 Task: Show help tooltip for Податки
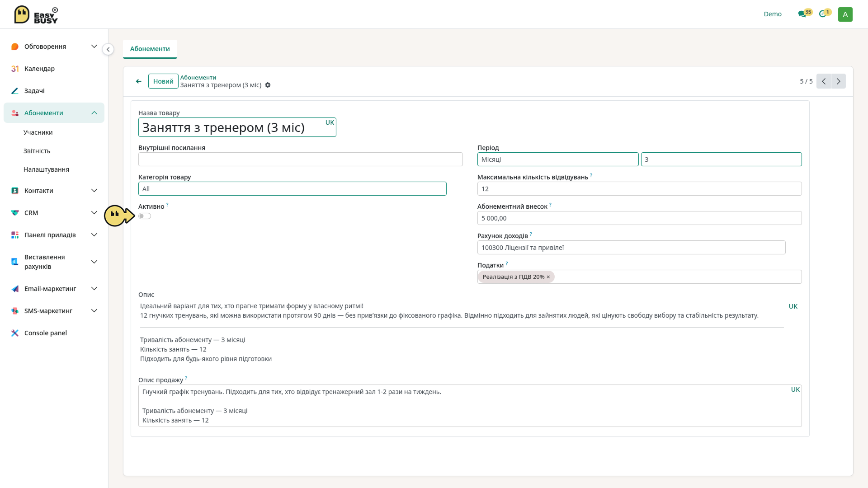click(506, 263)
